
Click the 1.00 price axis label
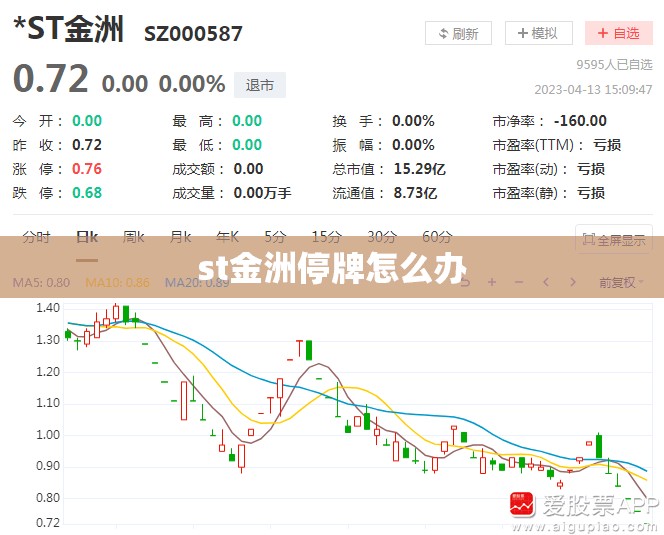48,435
